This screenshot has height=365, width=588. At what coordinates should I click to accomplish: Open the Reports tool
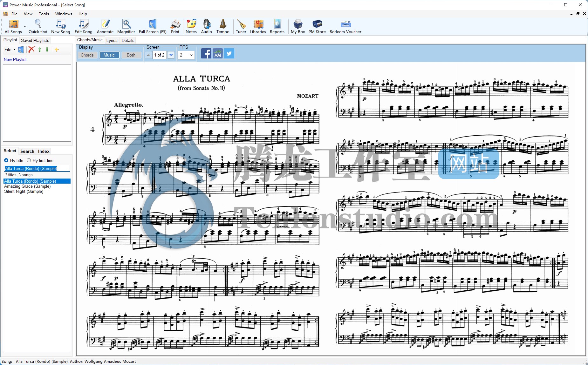277,26
